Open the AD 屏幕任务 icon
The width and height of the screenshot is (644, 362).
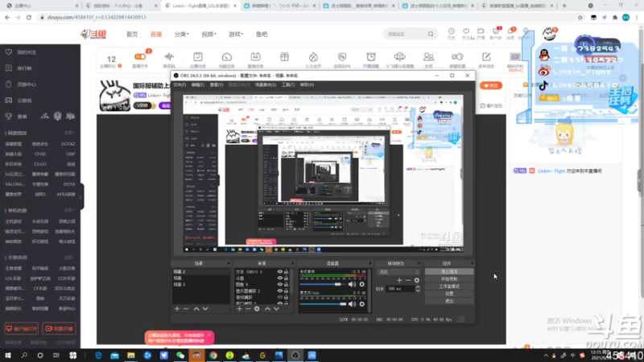(x=255, y=57)
